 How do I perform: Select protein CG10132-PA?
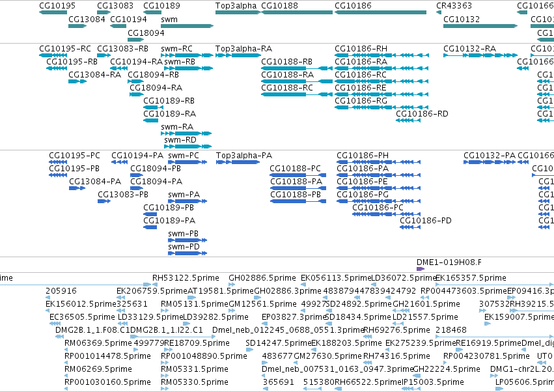click(490, 162)
